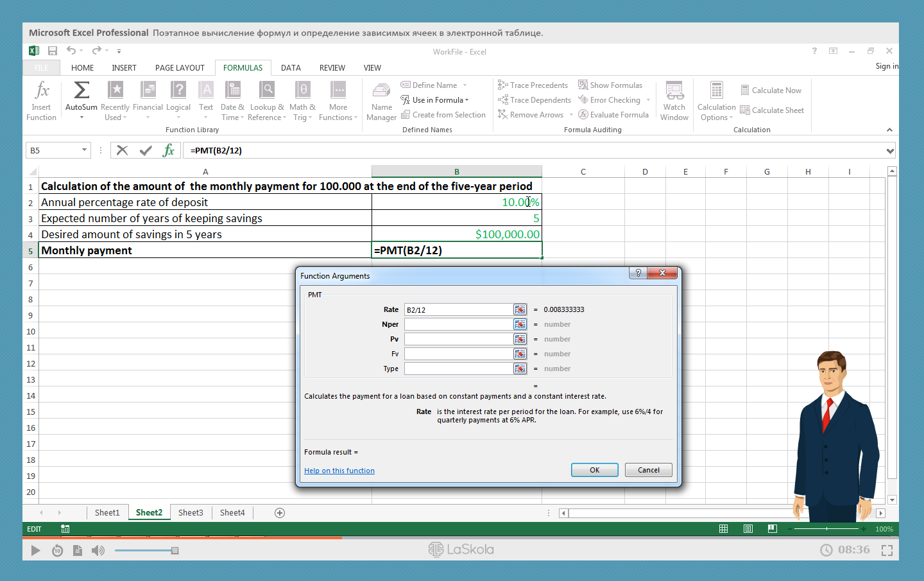This screenshot has height=581, width=924.
Task: Open Name Manager in Defined Names
Action: [x=381, y=101]
